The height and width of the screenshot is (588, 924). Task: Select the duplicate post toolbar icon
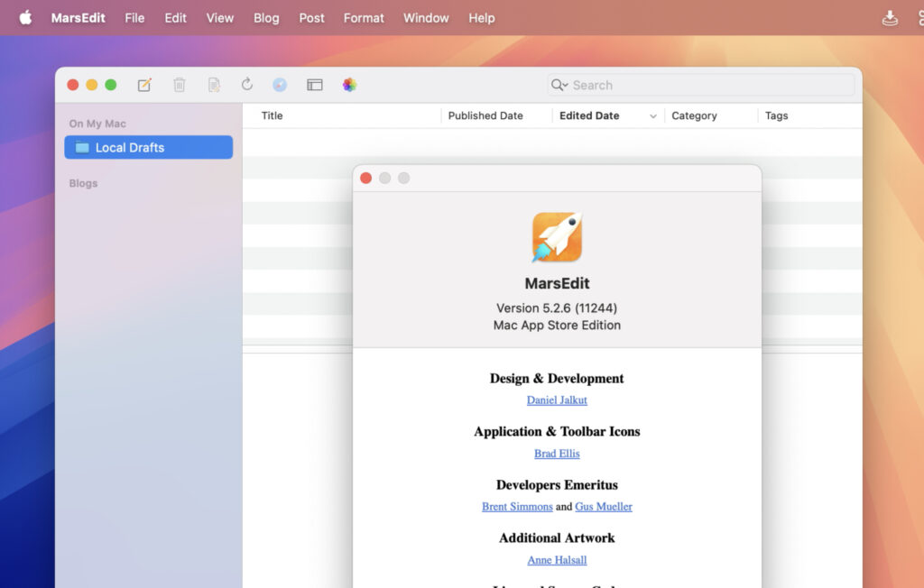(x=214, y=84)
